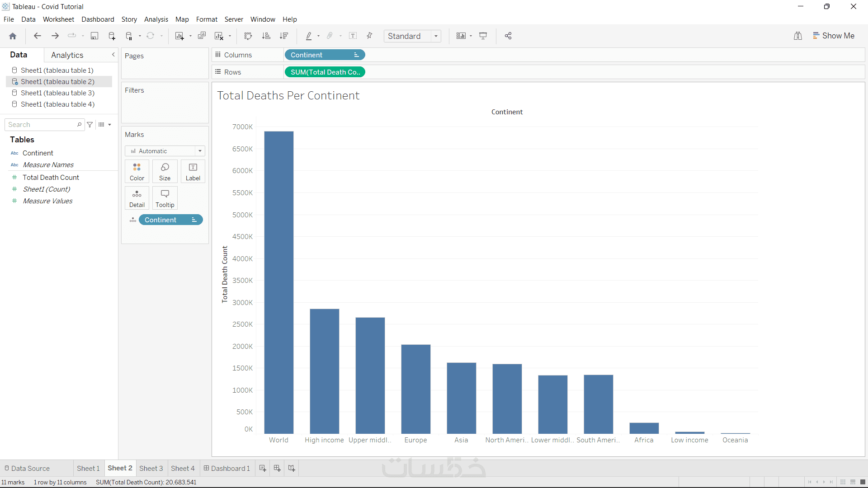Switch to the Sheet 3 tab
This screenshot has height=488, width=868.
[151, 468]
